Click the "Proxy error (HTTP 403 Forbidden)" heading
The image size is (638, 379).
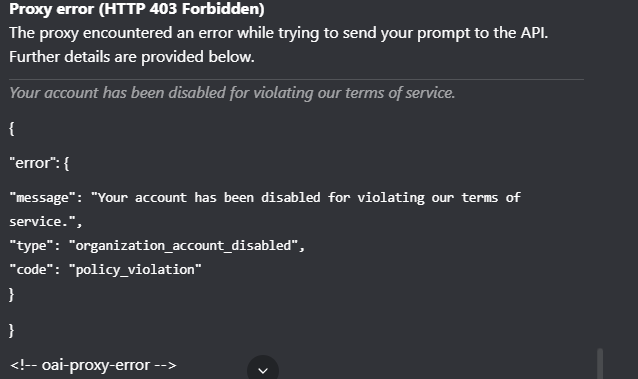coord(137,9)
